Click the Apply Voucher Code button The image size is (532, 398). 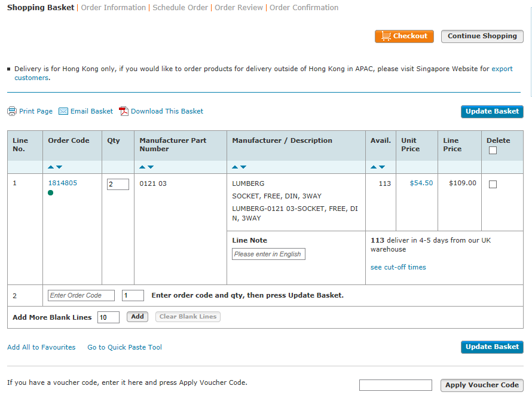click(482, 385)
